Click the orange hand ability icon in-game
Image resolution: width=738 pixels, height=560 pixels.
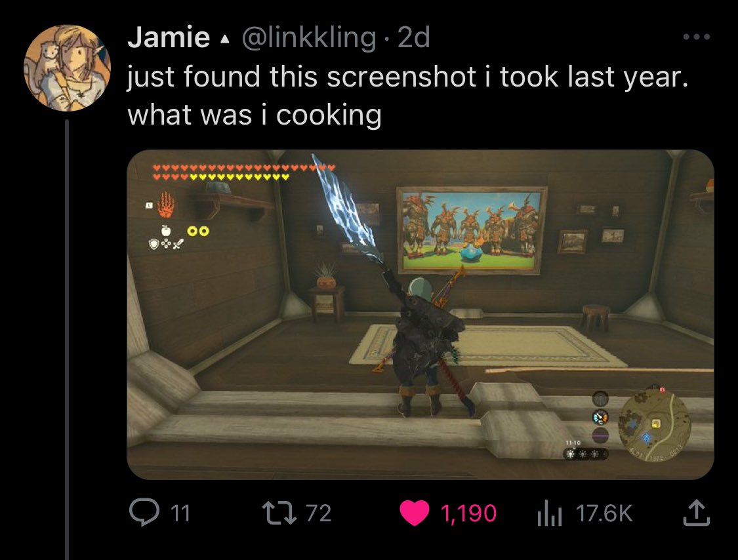(165, 205)
